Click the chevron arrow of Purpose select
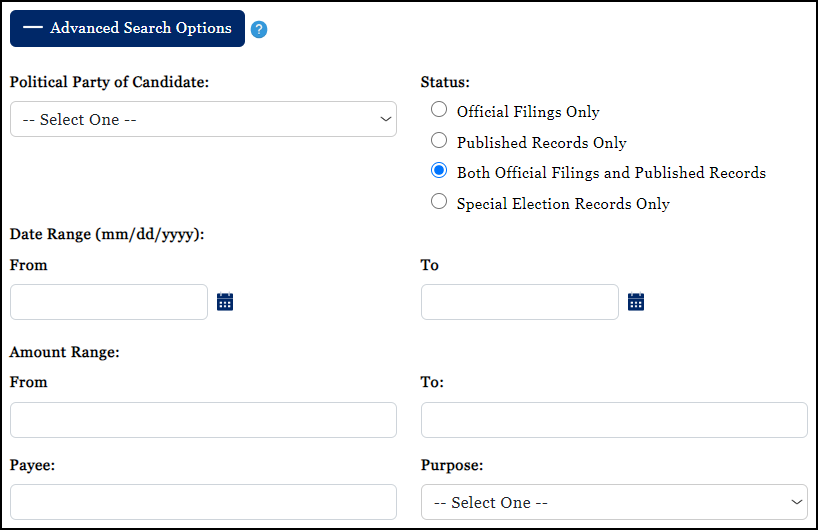The width and height of the screenshot is (818, 530). click(x=797, y=502)
